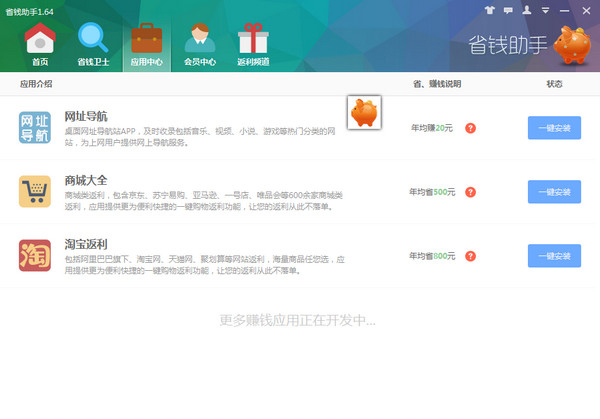Screen dimensions: 600x419
Task: Click the 年均省500元 text
Action: coord(432,192)
